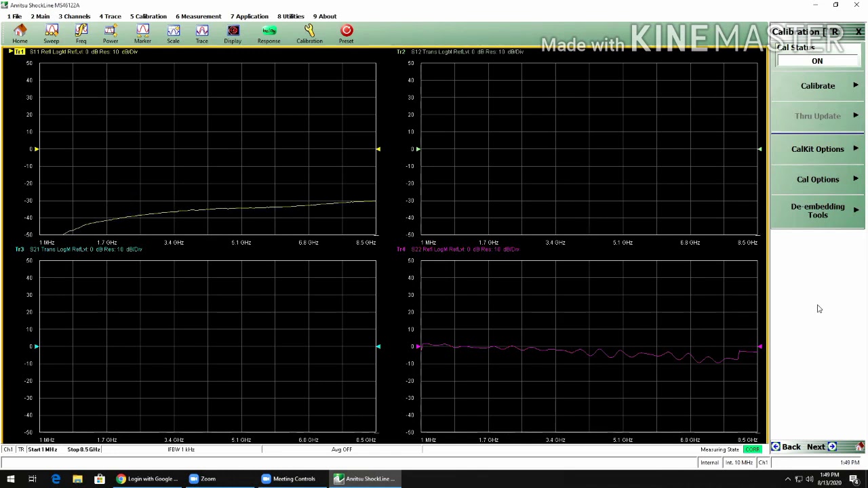Click the Start 1 MHz status field

point(42,449)
